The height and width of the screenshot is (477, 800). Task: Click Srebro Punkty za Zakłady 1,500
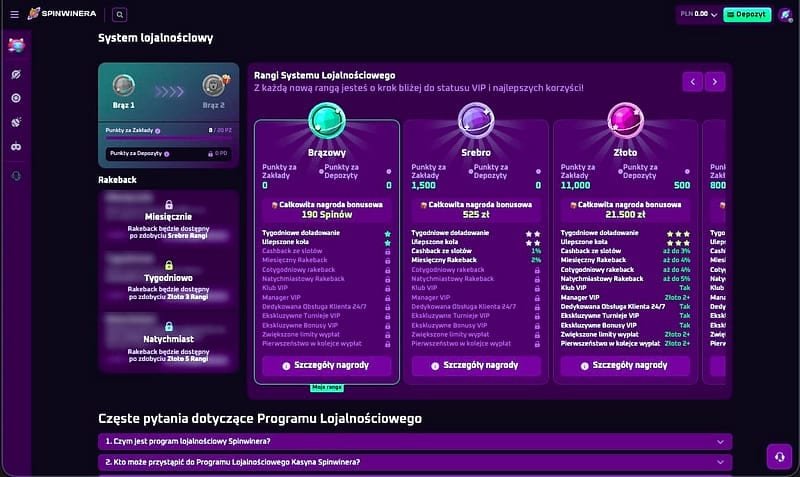(x=423, y=186)
